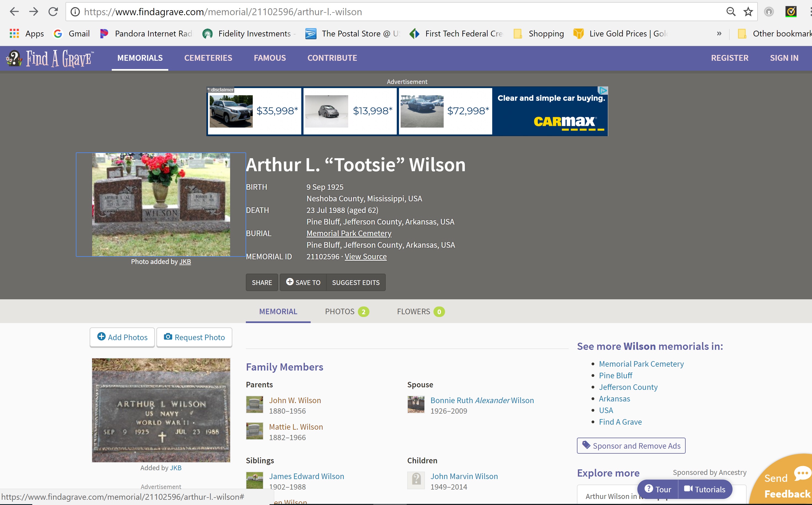Click Mattie L. Wilson headstone thumbnail
The image size is (812, 505).
point(254,431)
